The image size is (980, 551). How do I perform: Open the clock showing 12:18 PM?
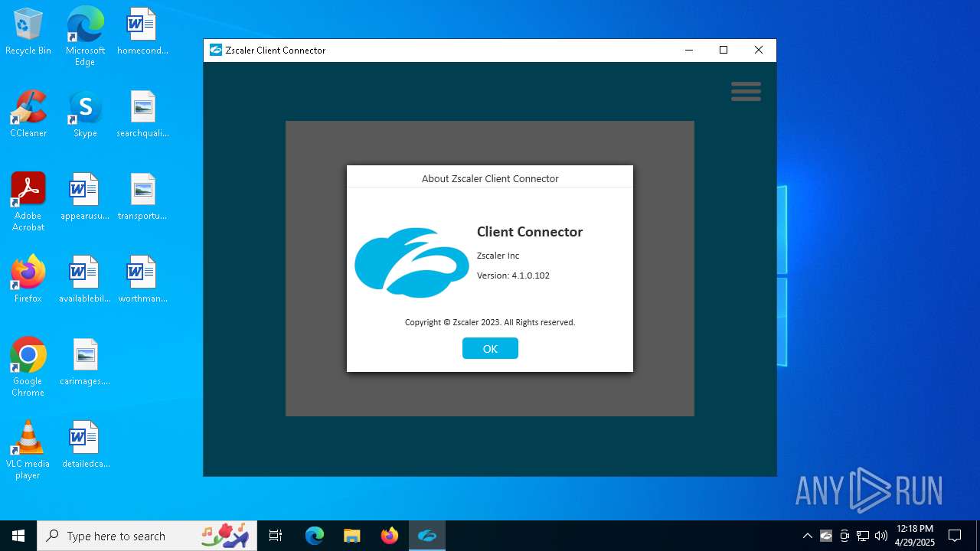point(915,536)
